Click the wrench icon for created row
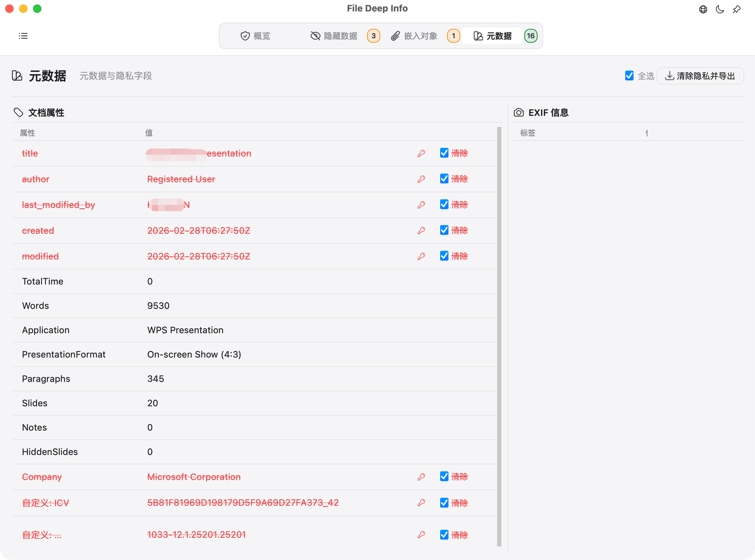Screen dimensions: 755x560 coord(421,231)
